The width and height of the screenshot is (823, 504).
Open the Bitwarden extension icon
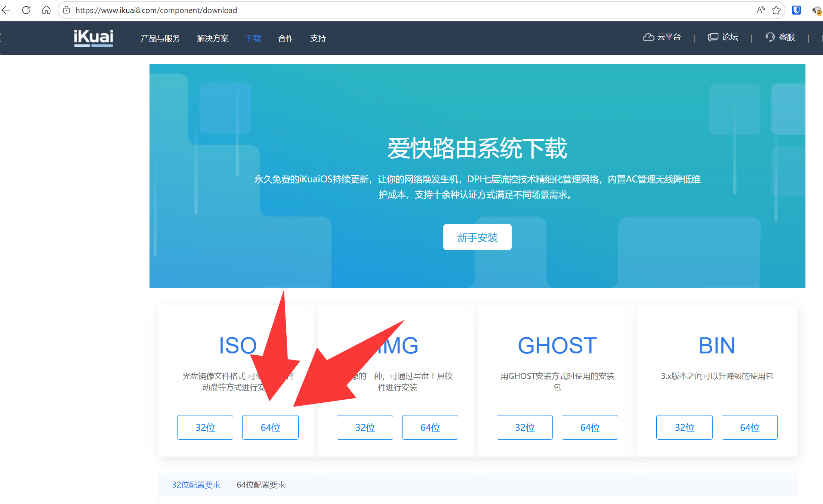(x=796, y=10)
